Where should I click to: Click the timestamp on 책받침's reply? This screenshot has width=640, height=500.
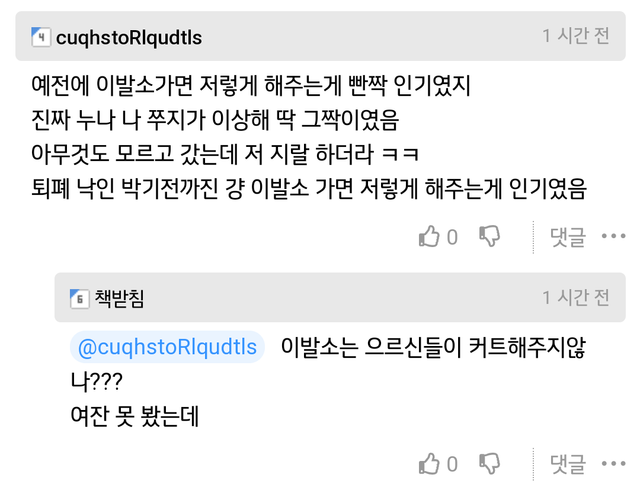(x=575, y=298)
